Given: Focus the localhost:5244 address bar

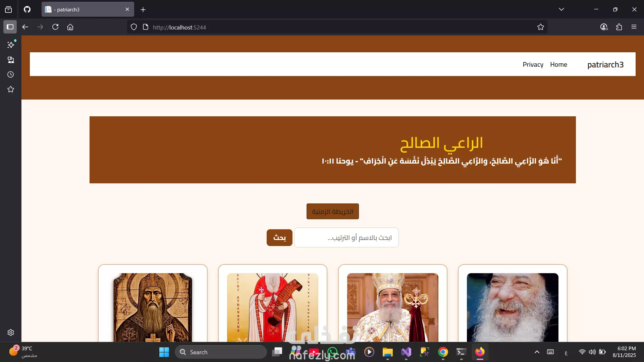Looking at the screenshot, I should click(337, 27).
